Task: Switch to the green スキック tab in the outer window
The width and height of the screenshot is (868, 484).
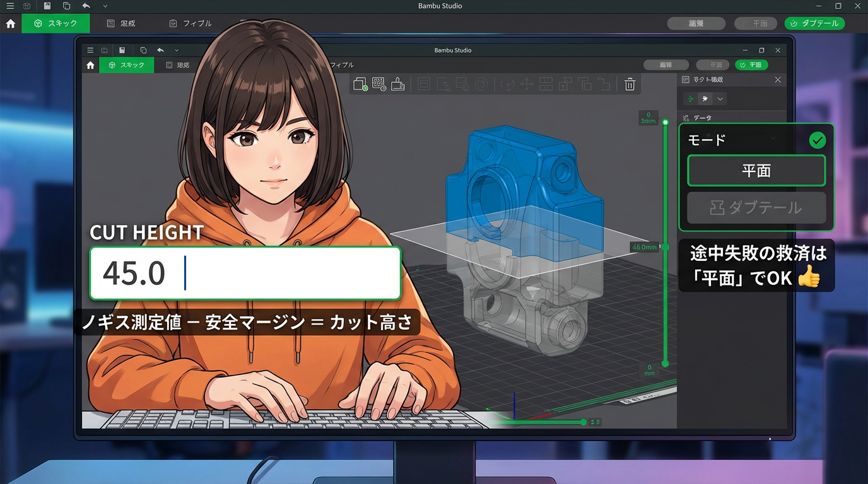Action: (56, 23)
